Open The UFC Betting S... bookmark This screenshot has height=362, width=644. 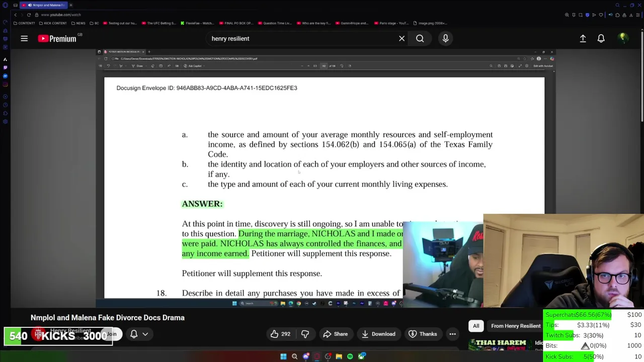159,23
